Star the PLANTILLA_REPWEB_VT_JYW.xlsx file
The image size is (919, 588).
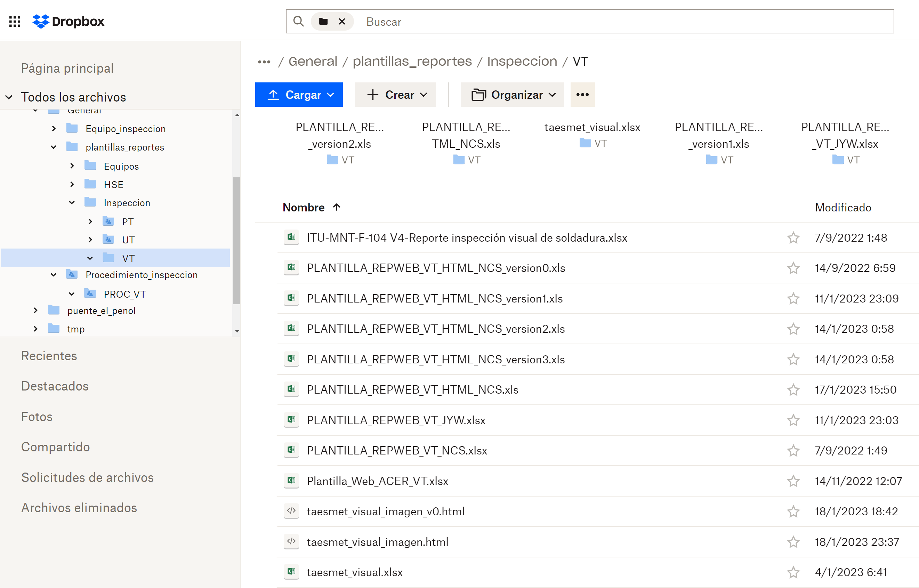point(793,420)
